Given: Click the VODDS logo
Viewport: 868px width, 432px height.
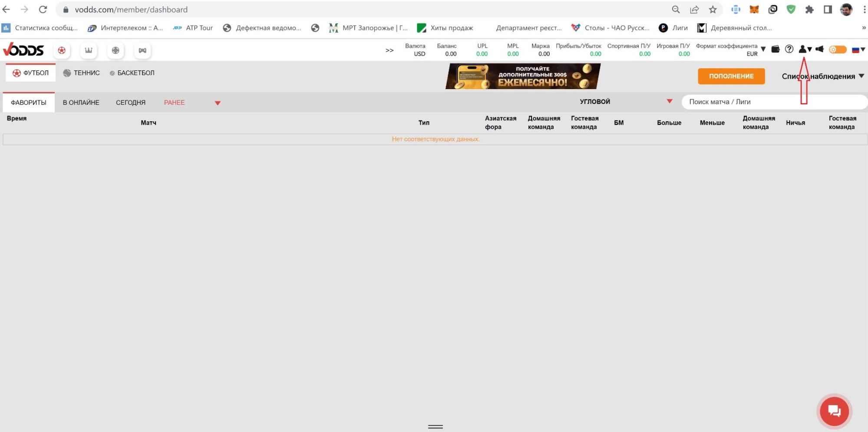Looking at the screenshot, I should pos(23,50).
